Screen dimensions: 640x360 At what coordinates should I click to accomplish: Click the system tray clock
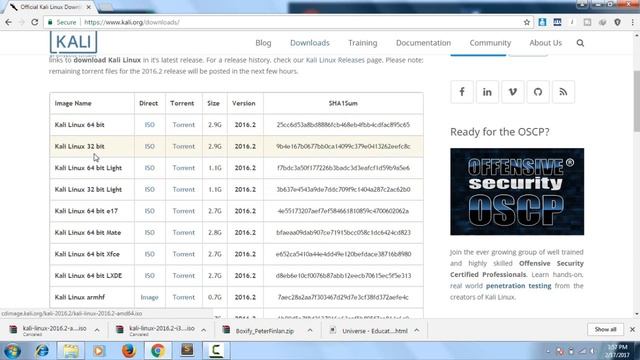coord(617,351)
